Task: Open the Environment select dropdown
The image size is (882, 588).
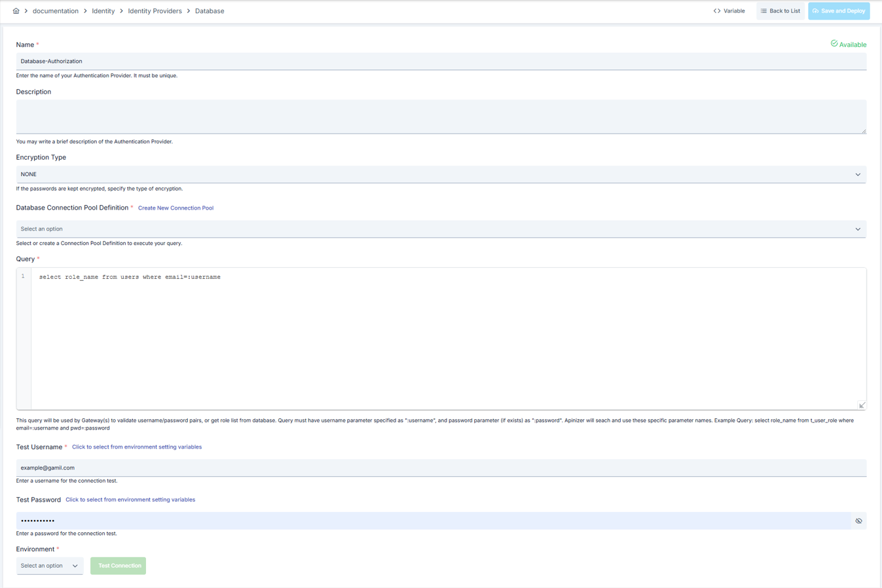Action: (x=50, y=566)
